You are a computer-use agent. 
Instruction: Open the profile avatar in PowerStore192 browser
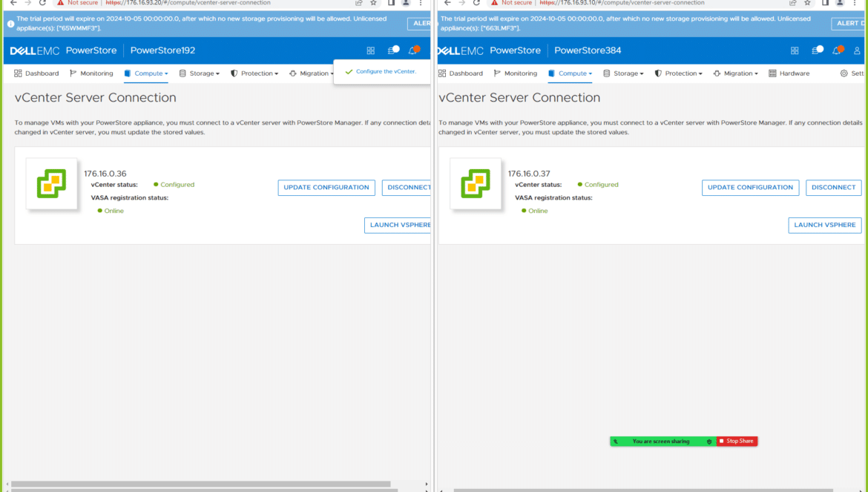click(406, 3)
